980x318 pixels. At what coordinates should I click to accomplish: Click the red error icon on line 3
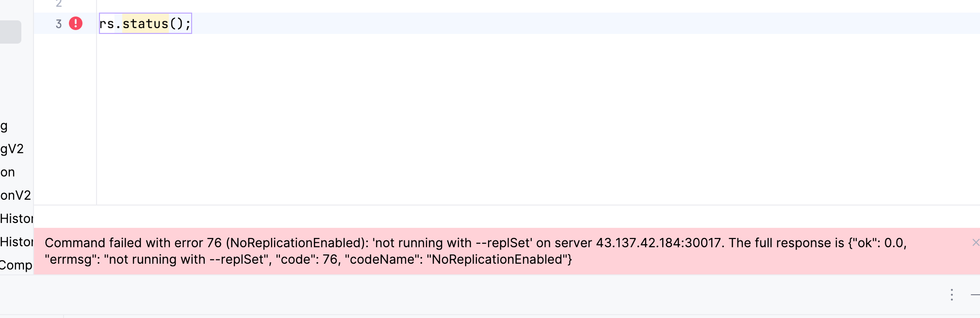(x=76, y=23)
